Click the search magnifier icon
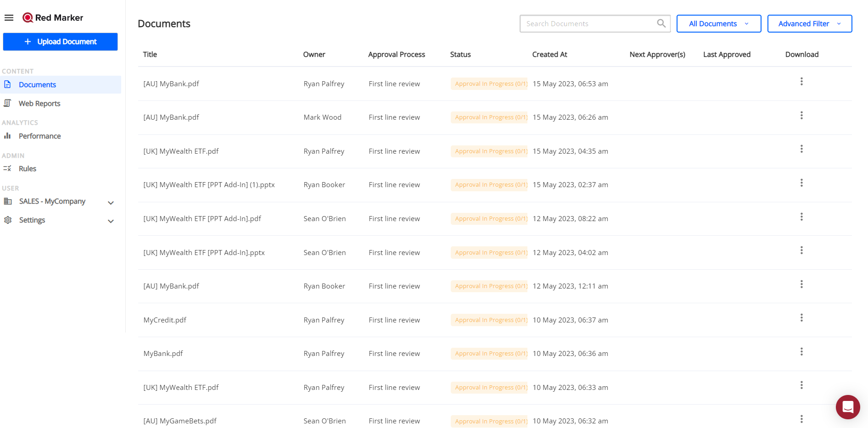Screen dimensions: 868x428 [x=661, y=23]
